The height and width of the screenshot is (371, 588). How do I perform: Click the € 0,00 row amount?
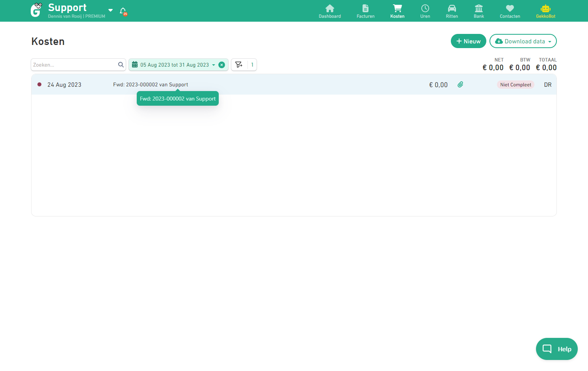click(438, 85)
